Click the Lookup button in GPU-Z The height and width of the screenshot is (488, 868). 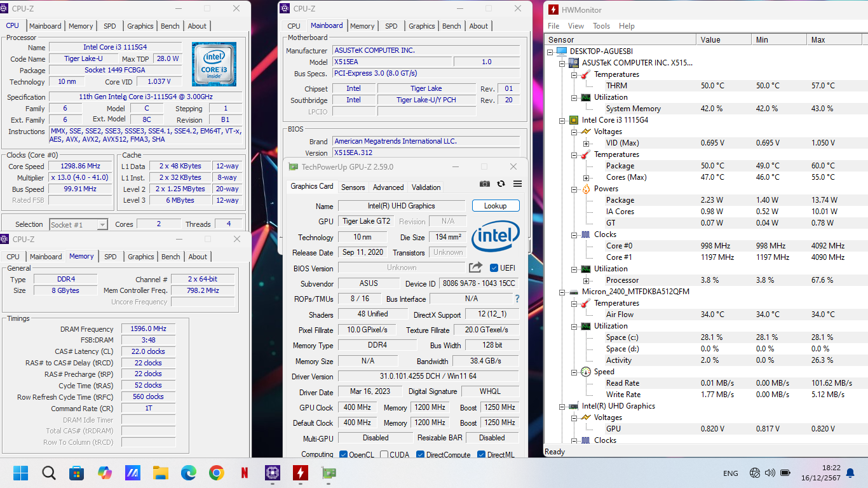coord(496,206)
